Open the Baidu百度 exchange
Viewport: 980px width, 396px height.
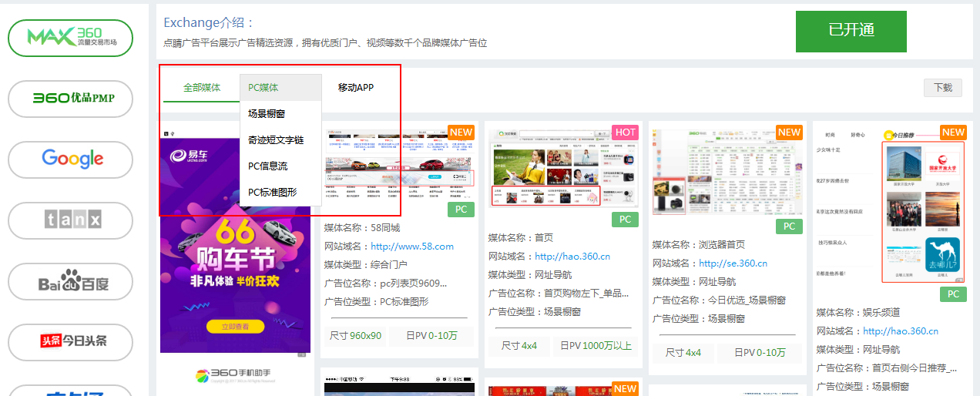click(71, 281)
